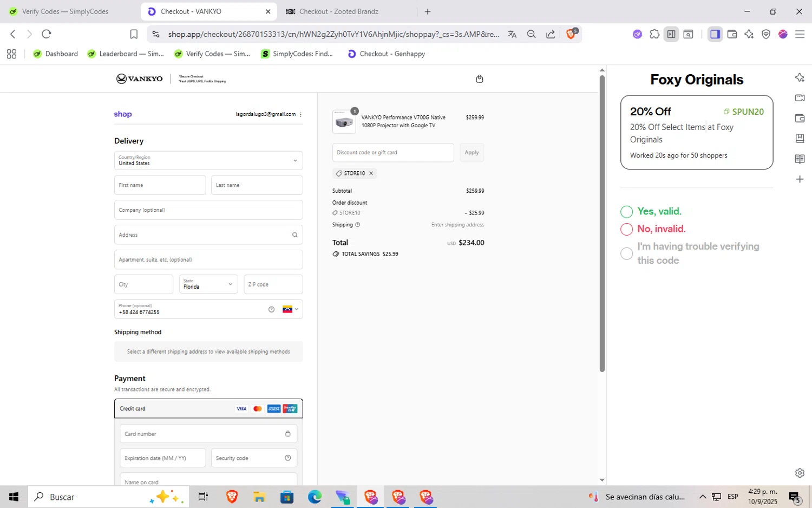
Task: Reload the checkout page
Action: (x=47, y=34)
